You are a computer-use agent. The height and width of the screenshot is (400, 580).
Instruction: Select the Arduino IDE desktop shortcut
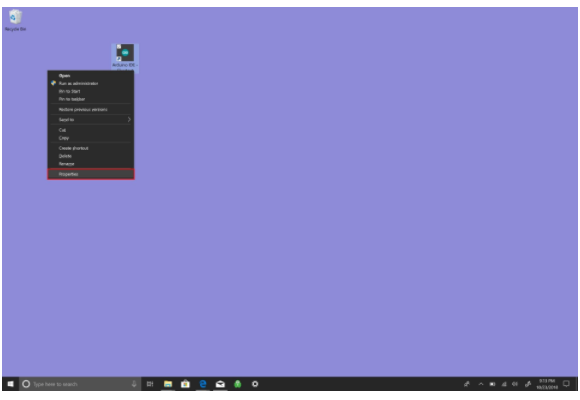[125, 56]
